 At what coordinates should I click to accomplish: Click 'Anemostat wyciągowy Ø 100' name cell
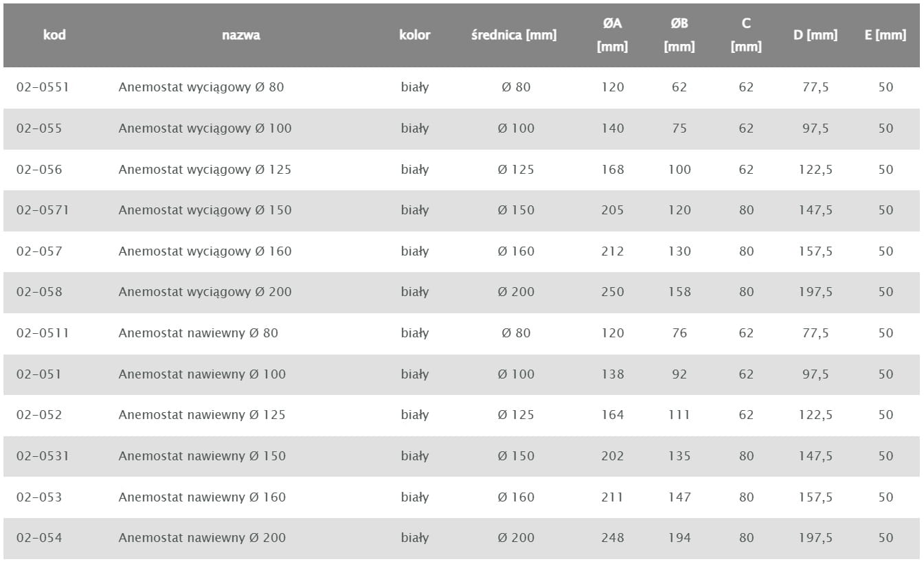point(205,128)
